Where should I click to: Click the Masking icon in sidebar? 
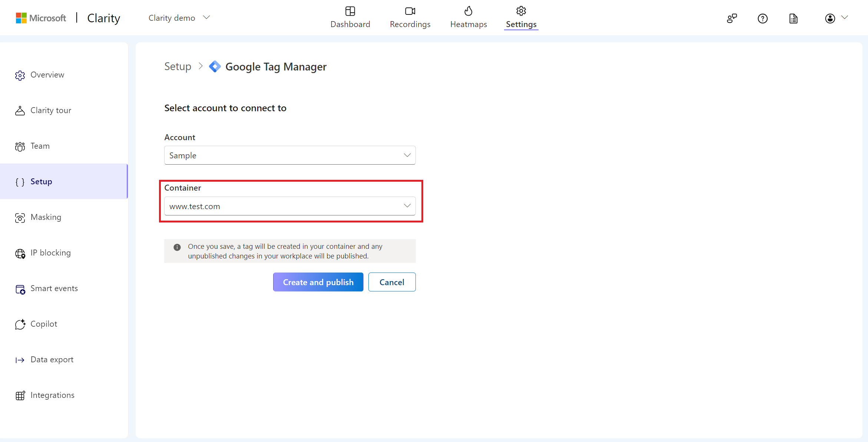click(20, 218)
